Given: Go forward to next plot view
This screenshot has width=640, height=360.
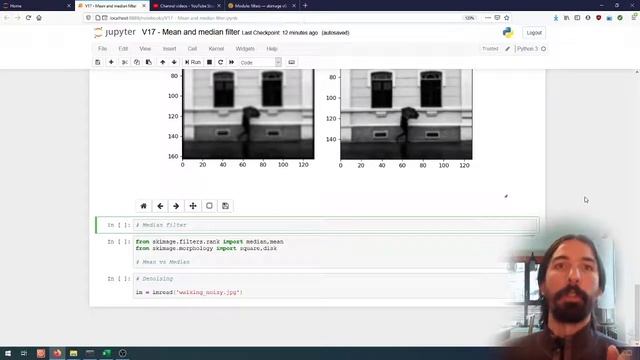Looking at the screenshot, I should tap(176, 206).
